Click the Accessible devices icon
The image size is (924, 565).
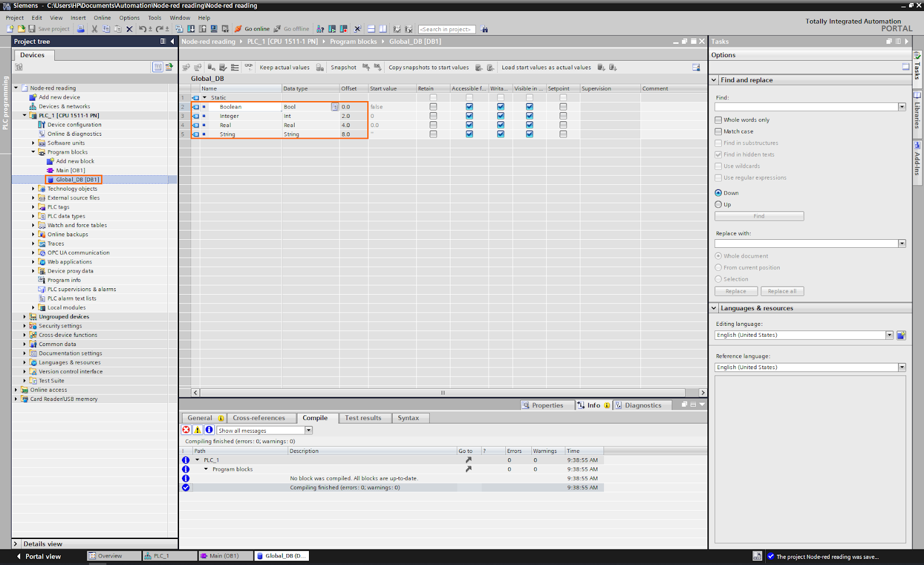coord(320,29)
